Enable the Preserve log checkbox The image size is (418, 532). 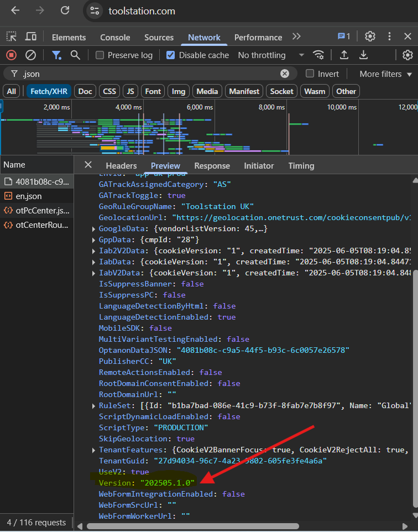click(100, 55)
